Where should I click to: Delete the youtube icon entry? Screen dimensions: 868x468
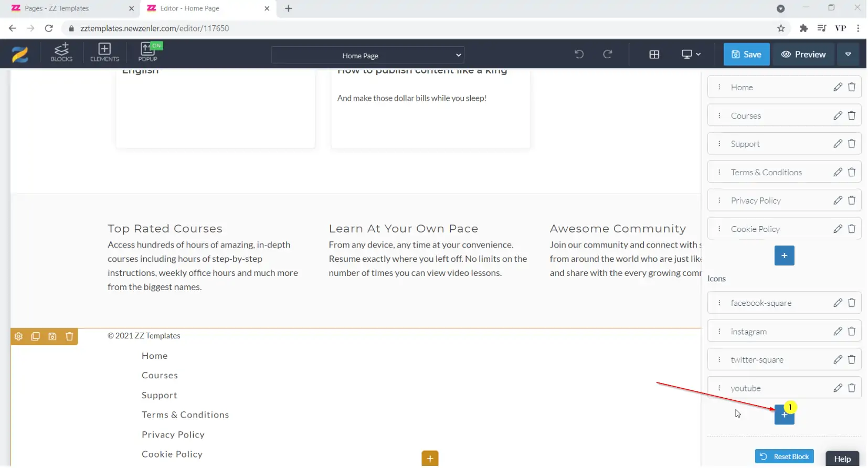[851, 388]
